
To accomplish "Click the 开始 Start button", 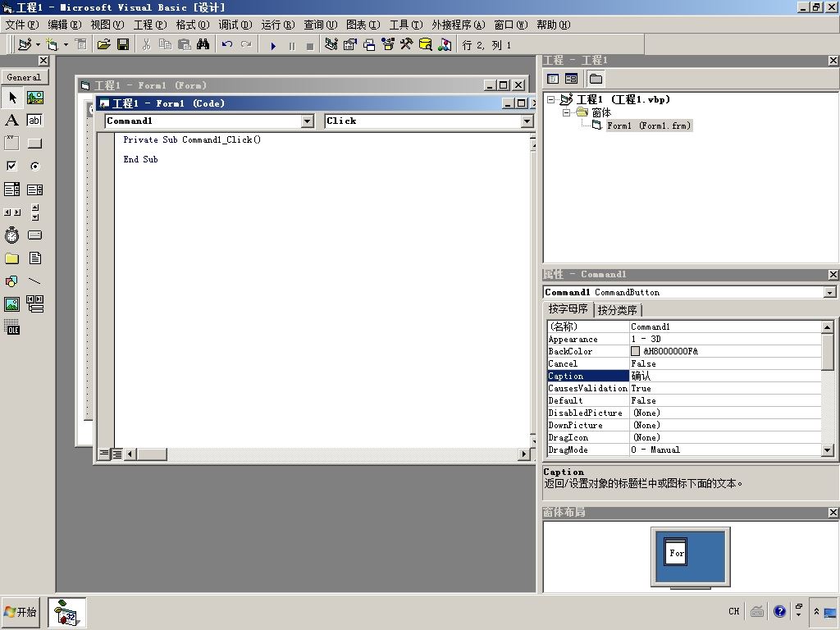I will pyautogui.click(x=20, y=612).
